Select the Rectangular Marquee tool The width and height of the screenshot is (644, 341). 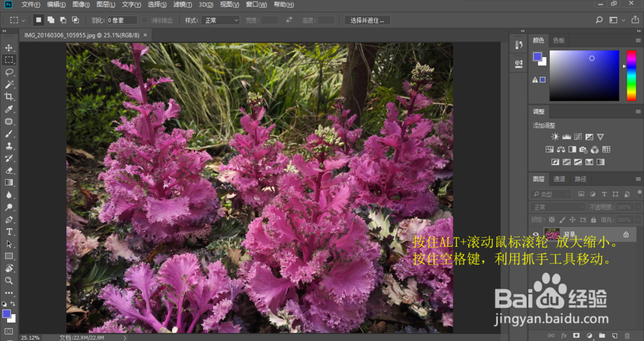coord(8,60)
